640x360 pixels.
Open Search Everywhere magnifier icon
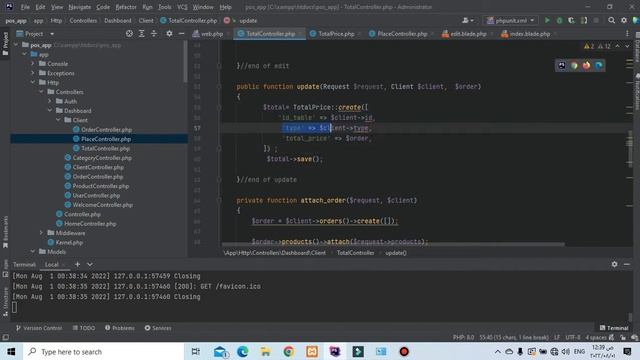[611, 20]
